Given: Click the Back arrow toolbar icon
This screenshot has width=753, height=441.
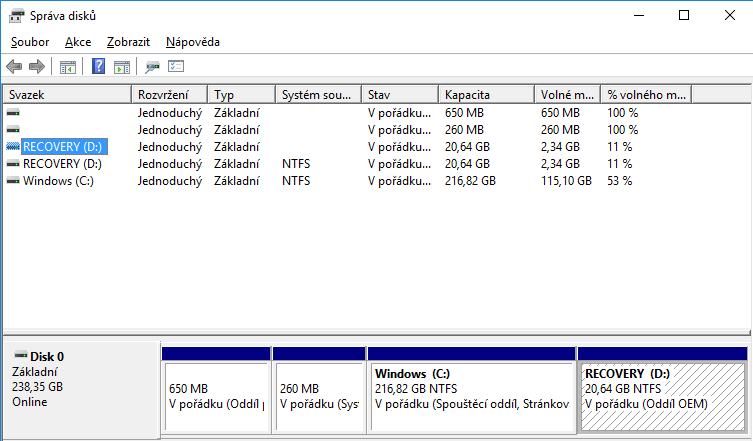Looking at the screenshot, I should pyautogui.click(x=14, y=67).
